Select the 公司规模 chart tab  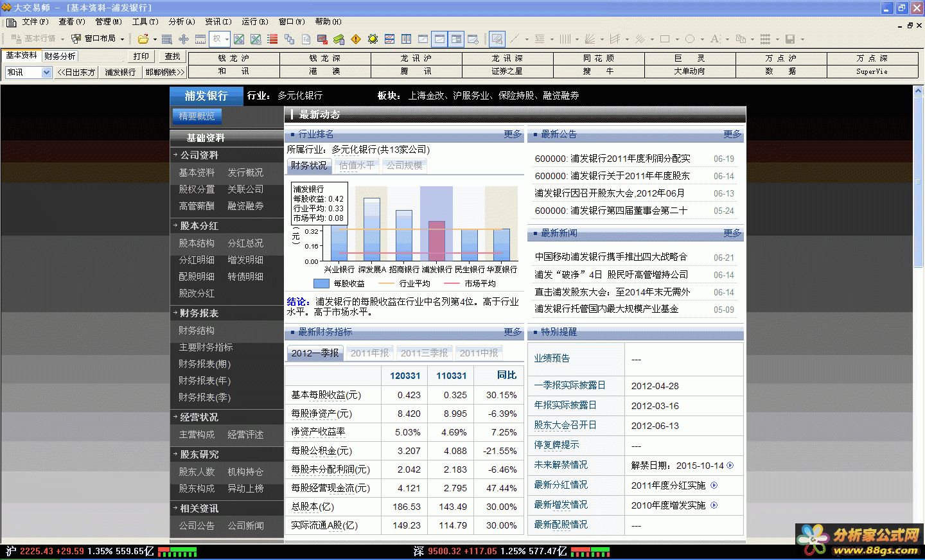pyautogui.click(x=405, y=166)
